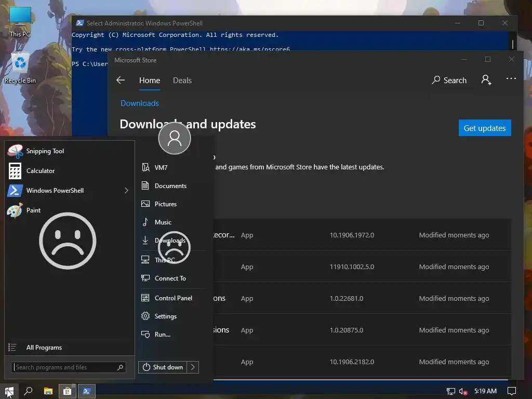Open This PC desktop icon
Screen dimensions: 532x399
(20, 21)
